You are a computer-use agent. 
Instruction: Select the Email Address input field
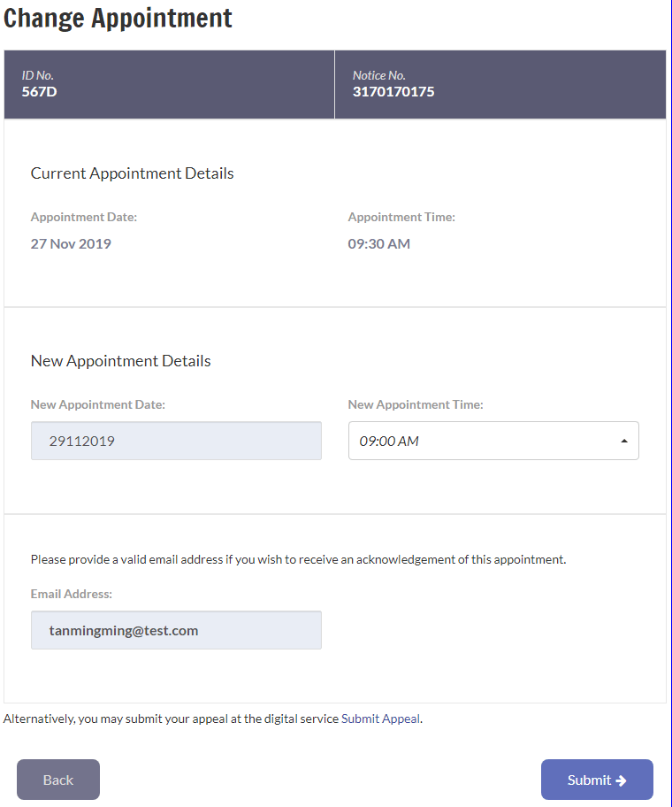click(x=176, y=630)
